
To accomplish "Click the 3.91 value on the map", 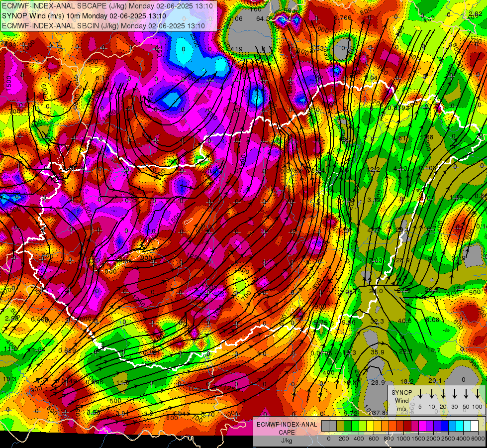I will pyautogui.click(x=122, y=413).
